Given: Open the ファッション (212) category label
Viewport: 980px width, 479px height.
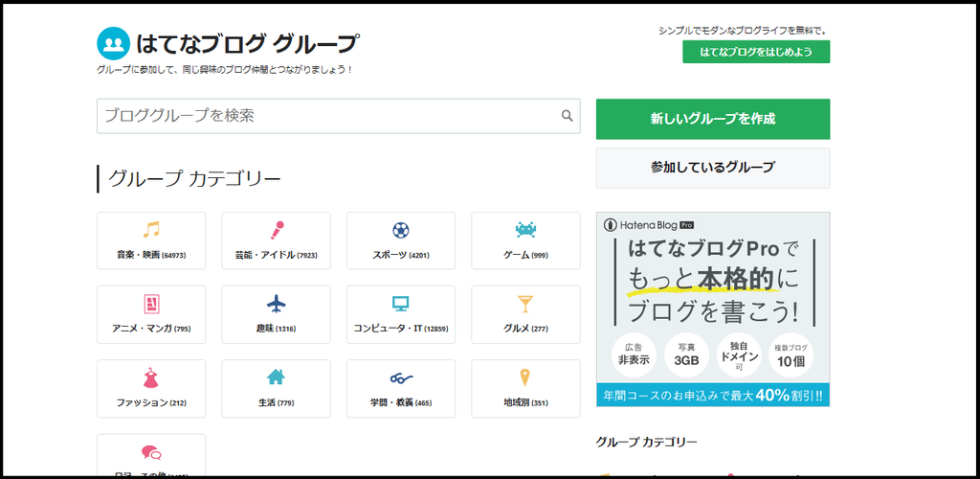Looking at the screenshot, I should [151, 402].
